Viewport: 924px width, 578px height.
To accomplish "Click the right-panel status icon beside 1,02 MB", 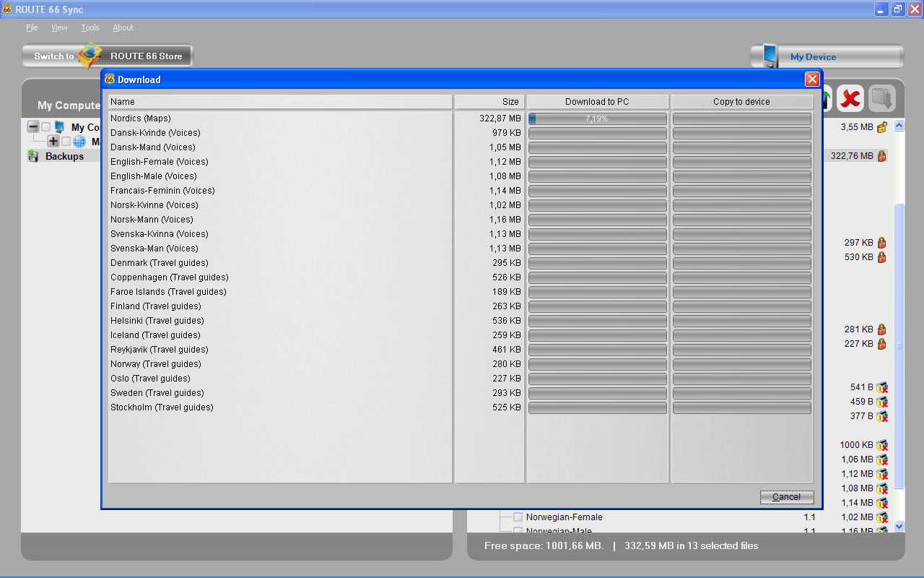I will pyautogui.click(x=882, y=517).
